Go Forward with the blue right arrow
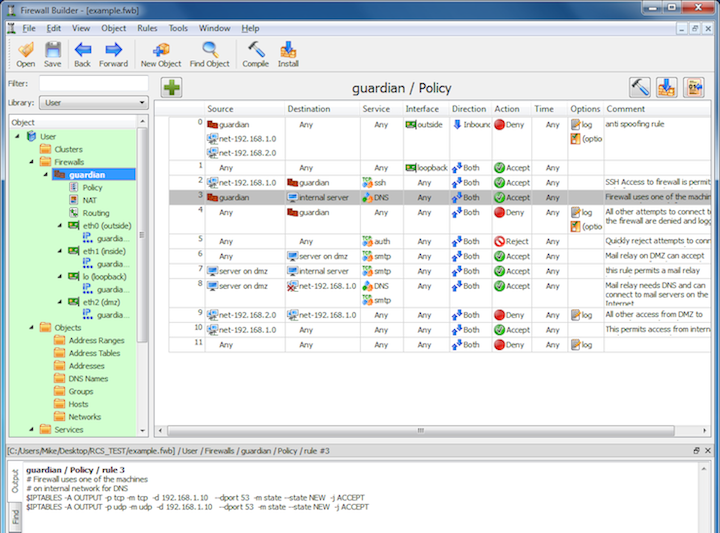Image resolution: width=720 pixels, height=533 pixels. 113,54
